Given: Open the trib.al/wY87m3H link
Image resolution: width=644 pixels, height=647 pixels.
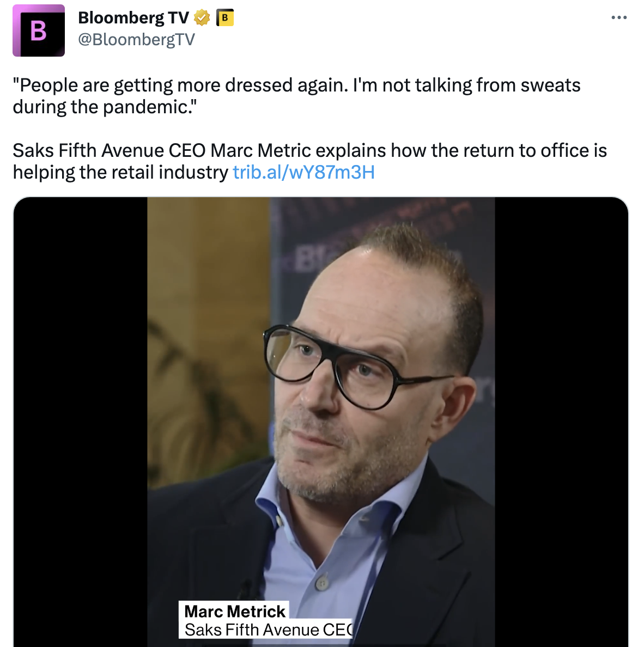Looking at the screenshot, I should click(303, 172).
